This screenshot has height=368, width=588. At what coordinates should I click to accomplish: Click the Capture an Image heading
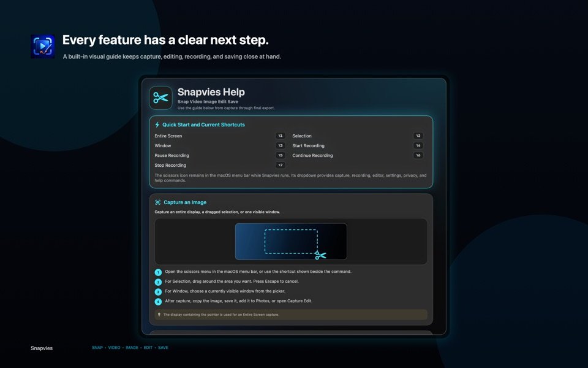tap(185, 202)
